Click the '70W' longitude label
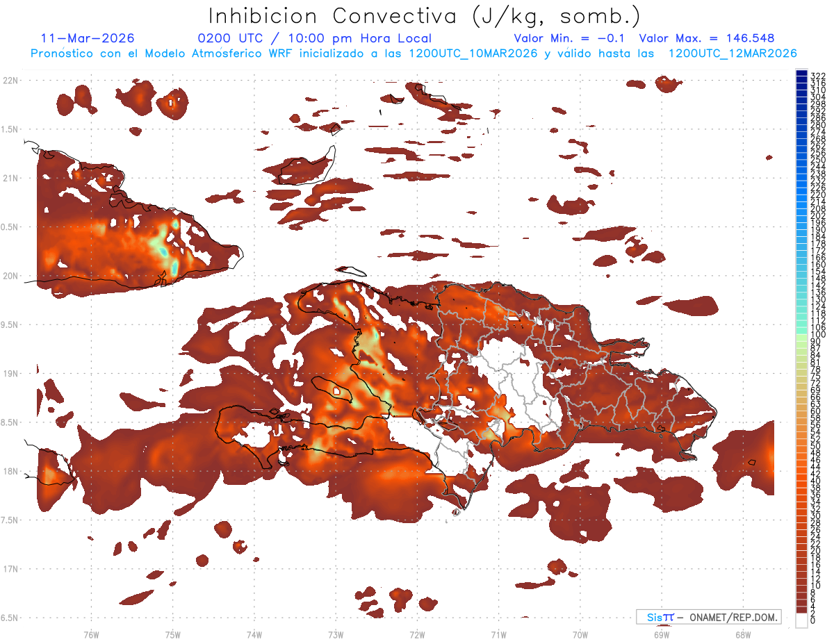The image size is (834, 644). [x=580, y=634]
